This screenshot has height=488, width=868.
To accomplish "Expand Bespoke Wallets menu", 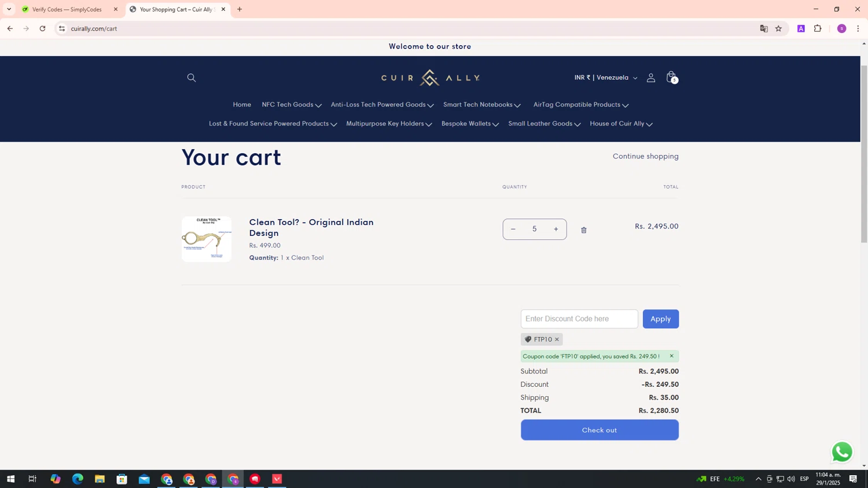I will (470, 124).
